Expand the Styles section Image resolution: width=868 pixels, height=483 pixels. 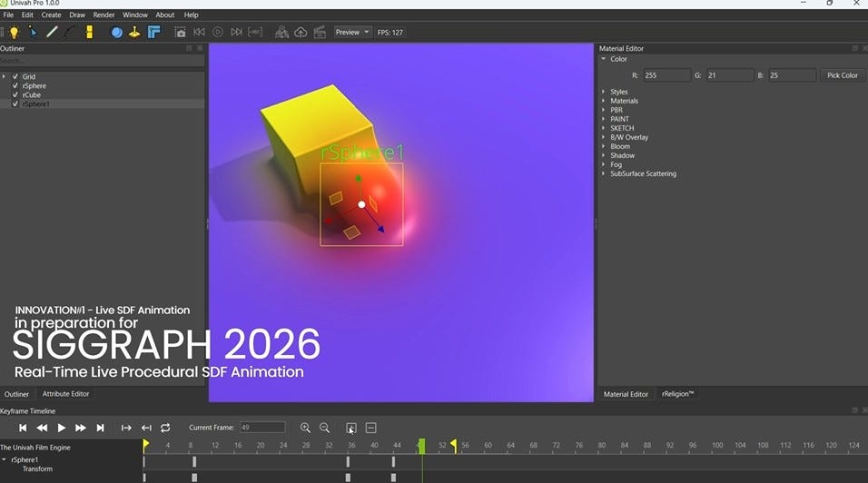pos(604,92)
